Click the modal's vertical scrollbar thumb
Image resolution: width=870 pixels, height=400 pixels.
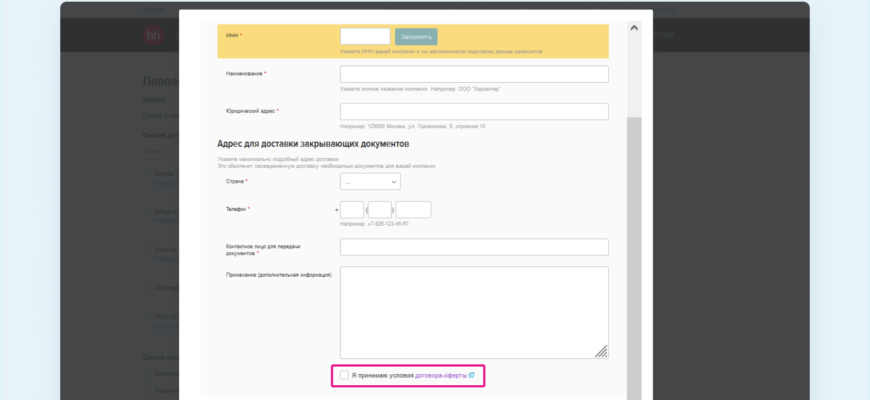tap(634, 258)
